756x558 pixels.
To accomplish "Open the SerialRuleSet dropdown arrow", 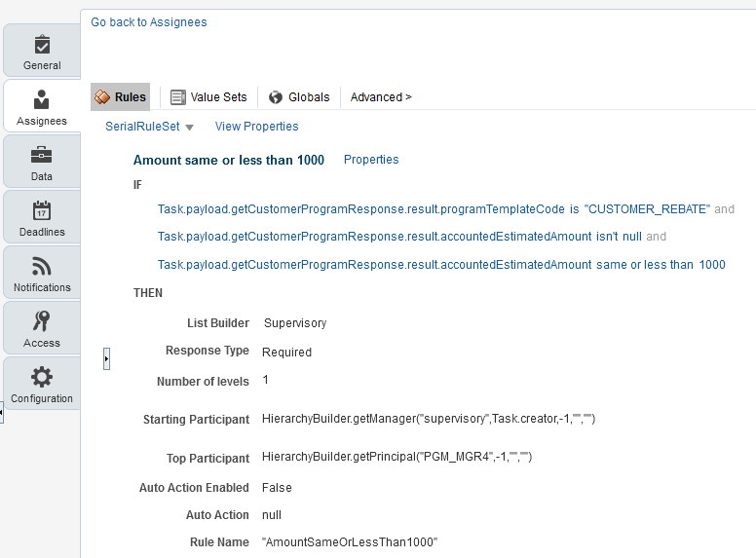I will (x=189, y=128).
